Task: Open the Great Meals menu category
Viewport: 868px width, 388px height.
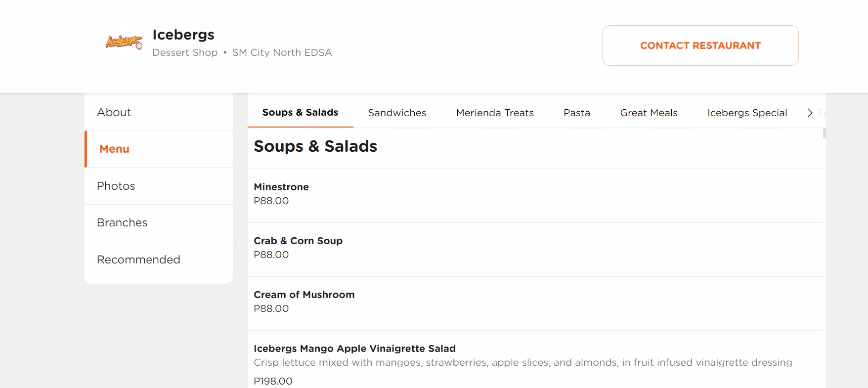Action: pyautogui.click(x=649, y=113)
